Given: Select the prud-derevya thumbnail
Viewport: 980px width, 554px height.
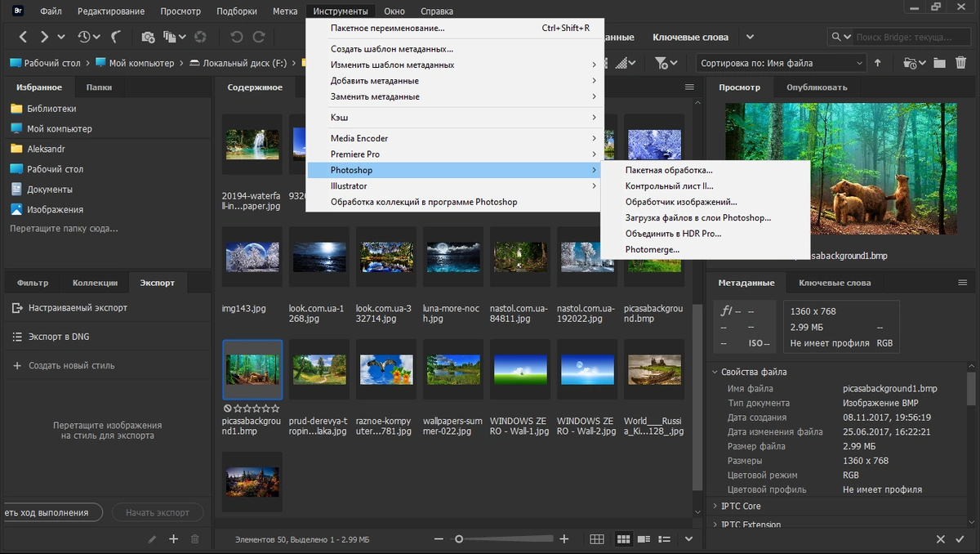Looking at the screenshot, I should tap(319, 369).
